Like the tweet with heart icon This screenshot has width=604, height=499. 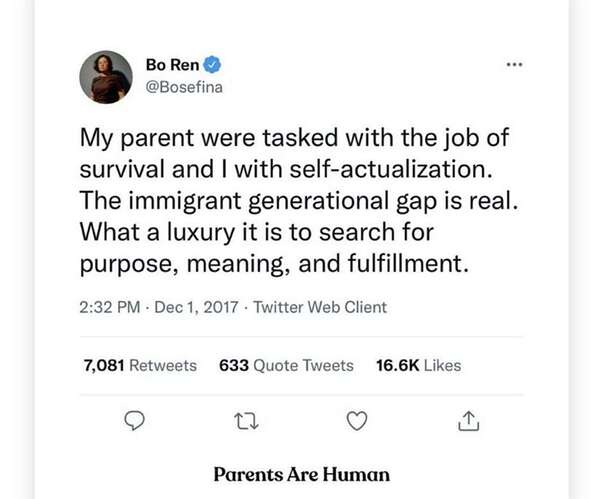coord(357,421)
